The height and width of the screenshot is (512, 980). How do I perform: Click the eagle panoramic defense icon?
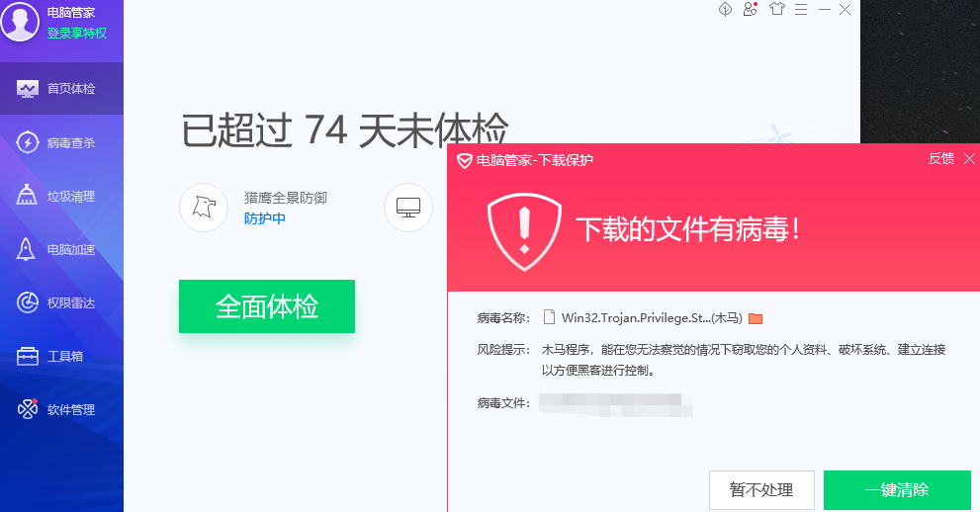[x=204, y=208]
